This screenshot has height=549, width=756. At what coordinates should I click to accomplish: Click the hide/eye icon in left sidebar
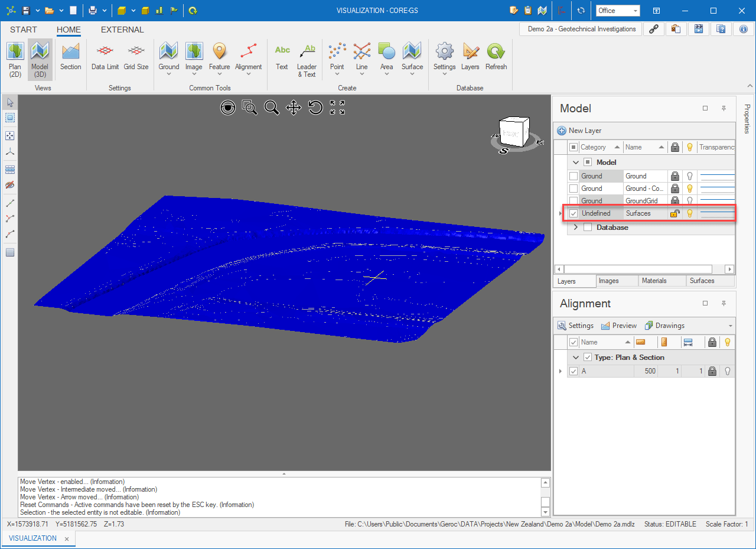[9, 185]
